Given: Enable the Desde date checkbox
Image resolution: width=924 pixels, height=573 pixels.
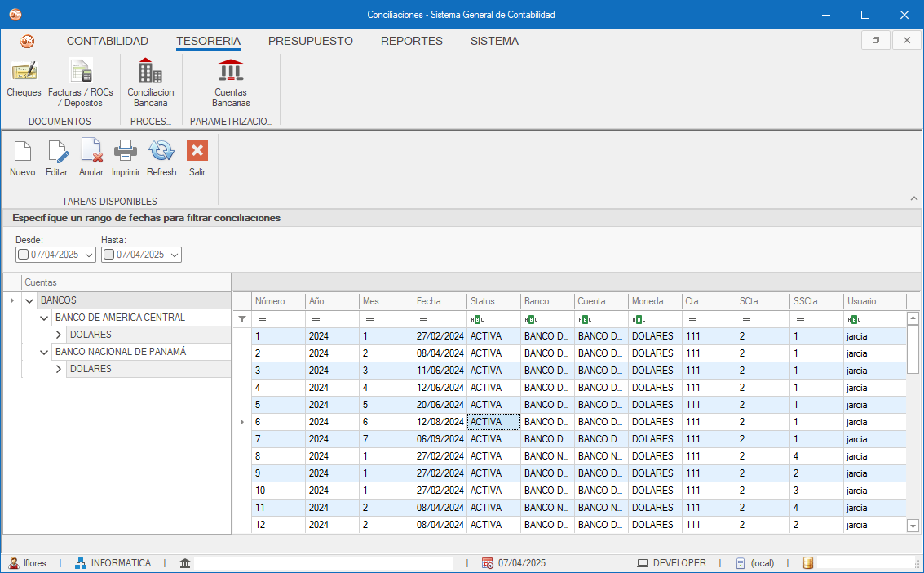Looking at the screenshot, I should (x=23, y=255).
